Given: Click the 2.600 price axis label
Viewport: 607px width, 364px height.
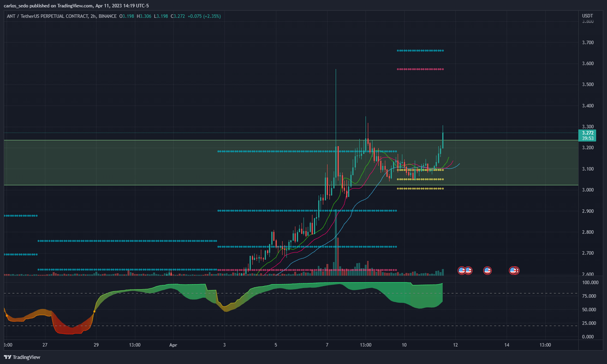Looking at the screenshot, I should pos(587,275).
